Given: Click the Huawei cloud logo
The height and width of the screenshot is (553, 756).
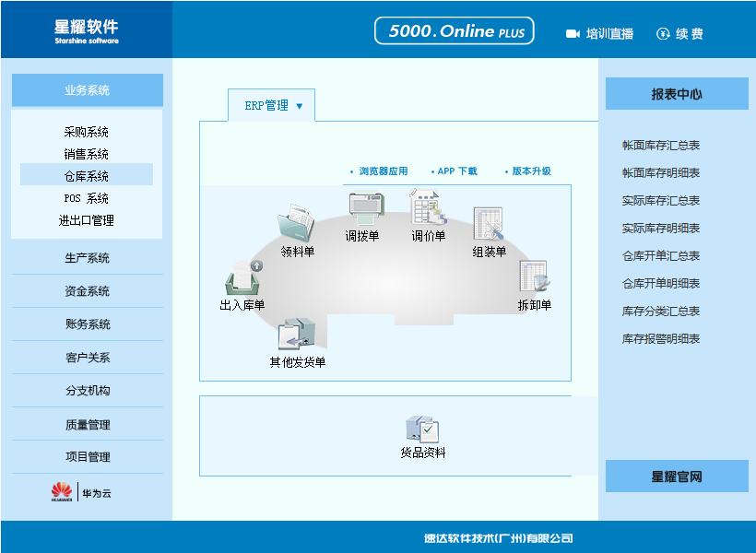Looking at the screenshot, I should (62, 491).
